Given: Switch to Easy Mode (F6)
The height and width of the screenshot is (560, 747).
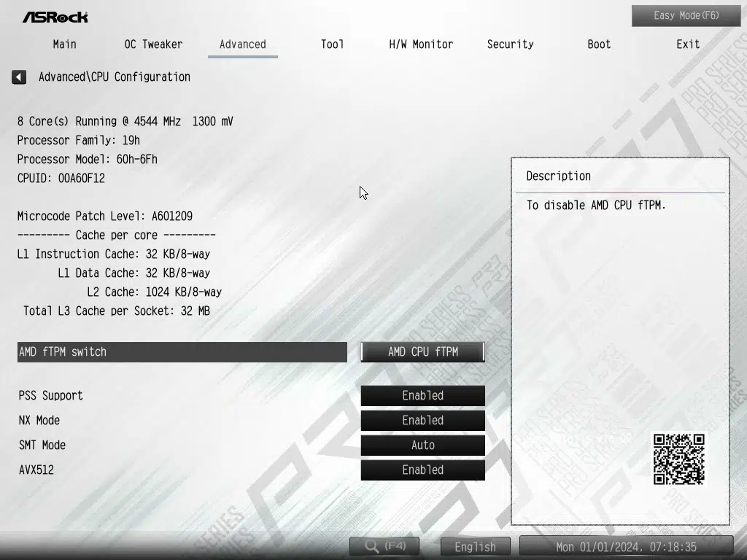Looking at the screenshot, I should click(686, 15).
